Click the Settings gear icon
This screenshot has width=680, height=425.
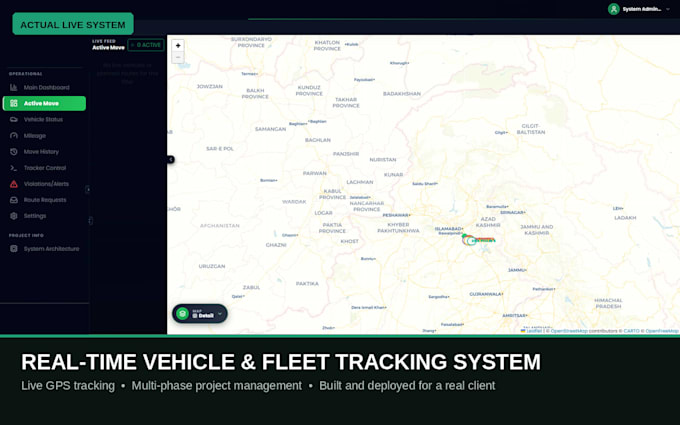pos(14,216)
